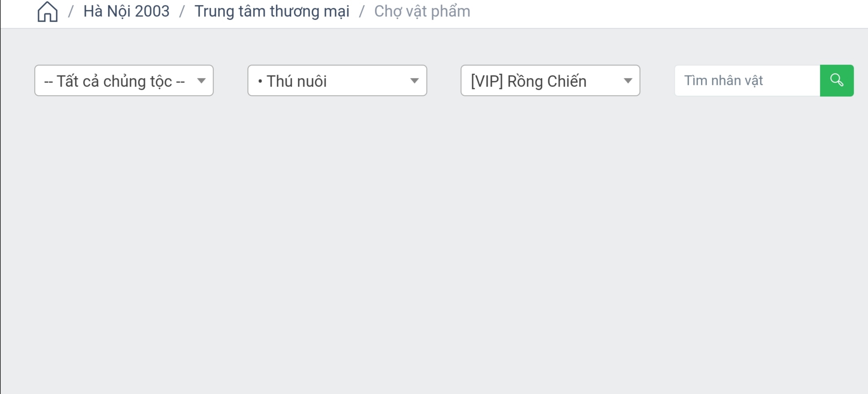Change the race filter from all races
Image resolution: width=868 pixels, height=394 pixels.
pyautogui.click(x=124, y=81)
